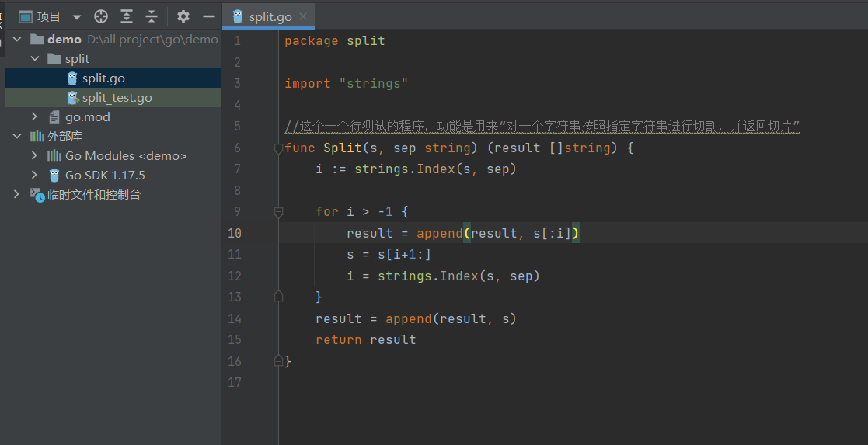Click the Collapse All icon in project toolbar
Image resolution: width=868 pixels, height=445 pixels.
(152, 16)
